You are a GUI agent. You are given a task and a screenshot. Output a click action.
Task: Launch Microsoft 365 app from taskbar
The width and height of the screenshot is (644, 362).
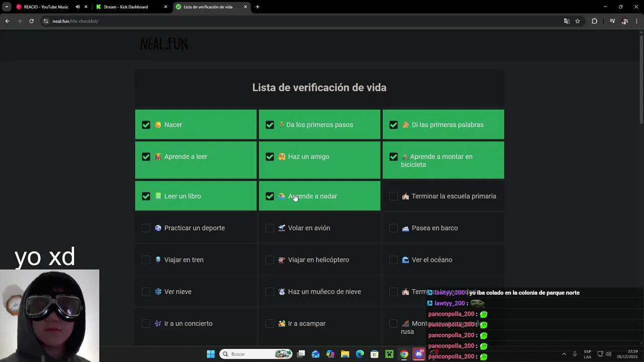(x=330, y=354)
